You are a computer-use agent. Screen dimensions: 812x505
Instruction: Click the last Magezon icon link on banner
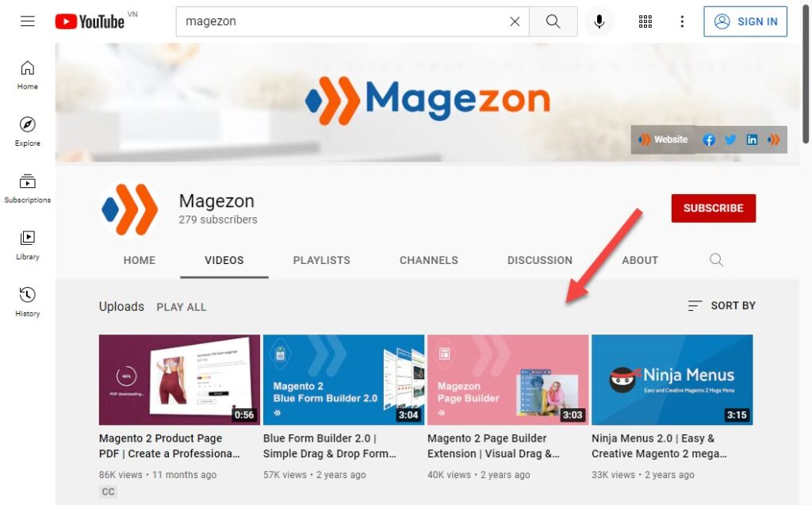point(774,140)
